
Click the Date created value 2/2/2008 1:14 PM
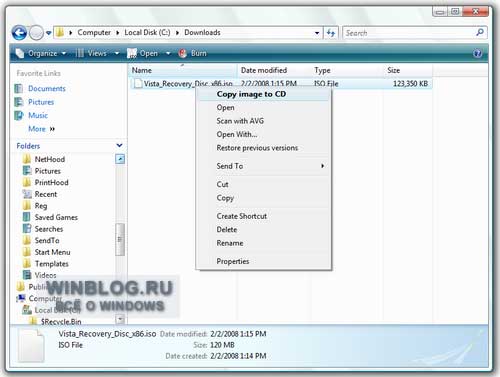(238, 356)
